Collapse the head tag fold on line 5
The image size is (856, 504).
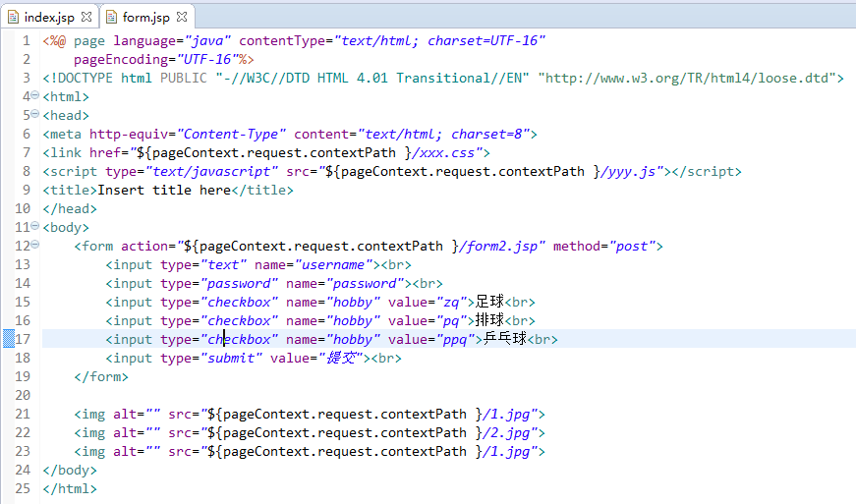click(x=35, y=114)
